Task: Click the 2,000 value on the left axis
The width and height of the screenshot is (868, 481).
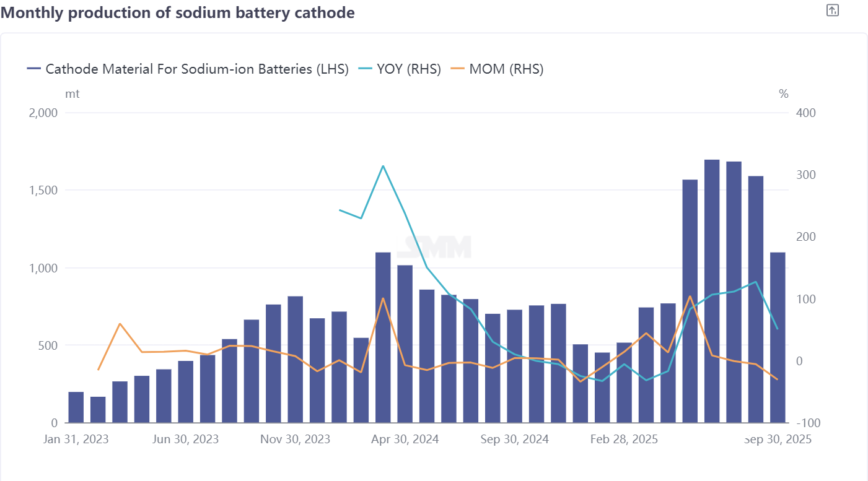Action: [43, 113]
